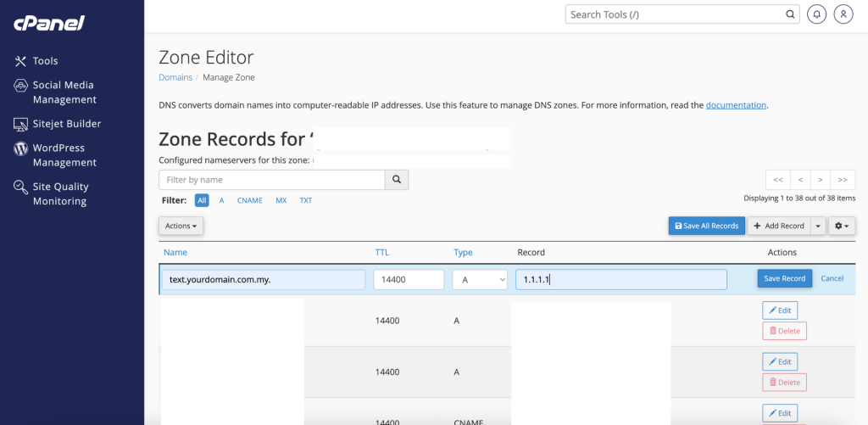Click the cPanel logo
Viewport: 868px width, 425px height.
pos(48,24)
